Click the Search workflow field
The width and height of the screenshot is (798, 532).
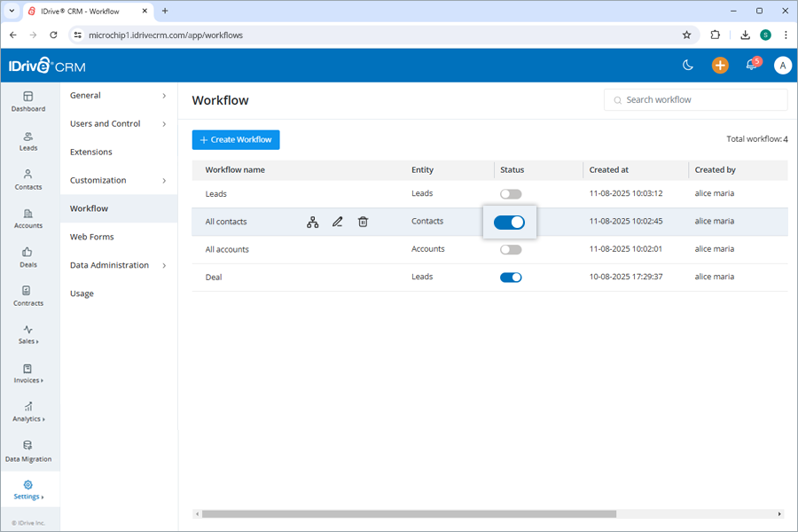pos(695,99)
